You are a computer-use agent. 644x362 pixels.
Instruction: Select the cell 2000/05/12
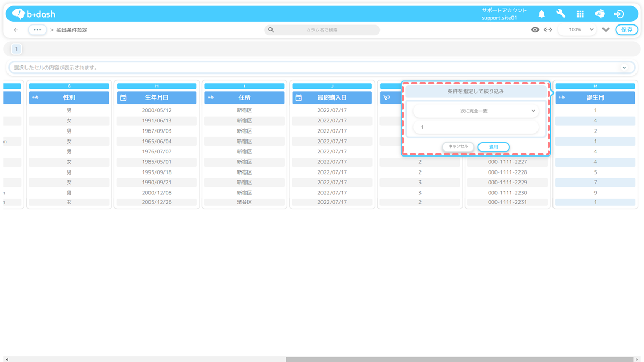point(156,111)
